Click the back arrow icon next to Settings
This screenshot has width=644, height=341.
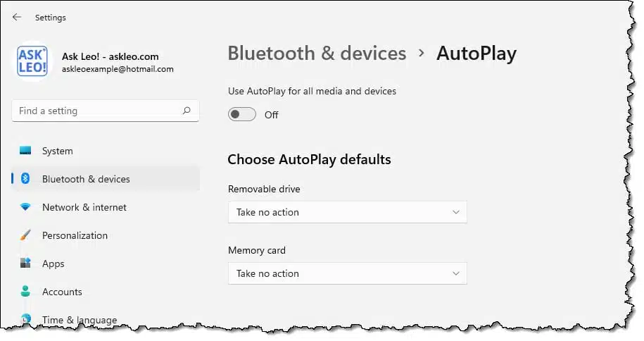point(17,18)
